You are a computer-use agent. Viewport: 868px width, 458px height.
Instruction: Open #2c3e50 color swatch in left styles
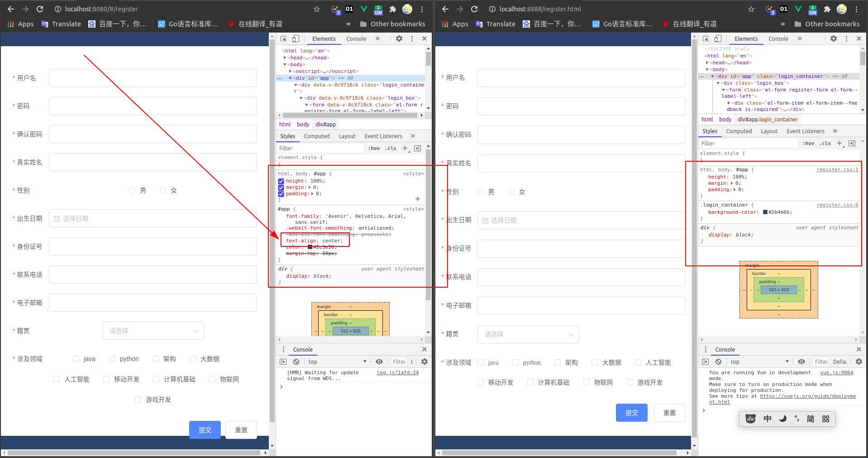(310, 247)
